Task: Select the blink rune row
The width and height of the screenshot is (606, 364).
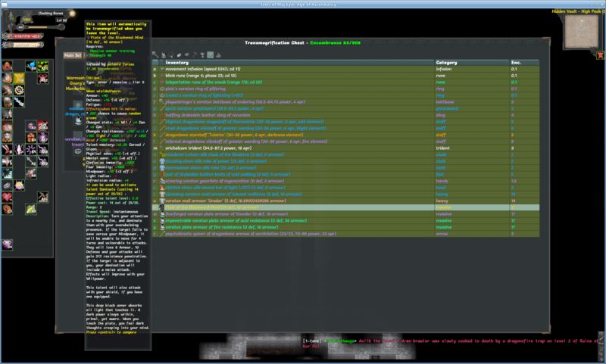Action: click(345, 76)
